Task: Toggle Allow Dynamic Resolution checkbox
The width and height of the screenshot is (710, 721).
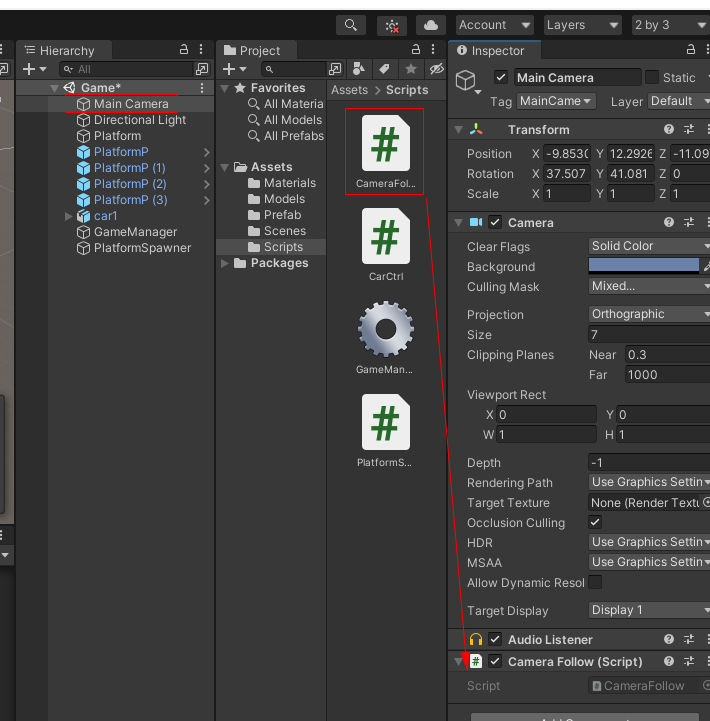Action: click(595, 582)
